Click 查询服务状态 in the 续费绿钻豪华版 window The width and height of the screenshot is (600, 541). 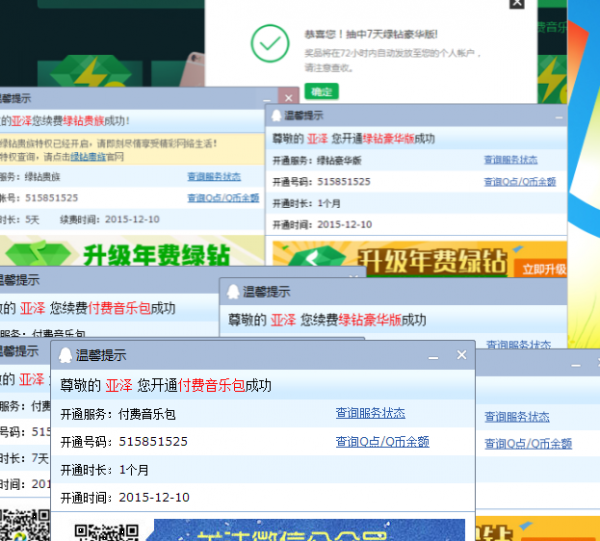tap(518, 344)
